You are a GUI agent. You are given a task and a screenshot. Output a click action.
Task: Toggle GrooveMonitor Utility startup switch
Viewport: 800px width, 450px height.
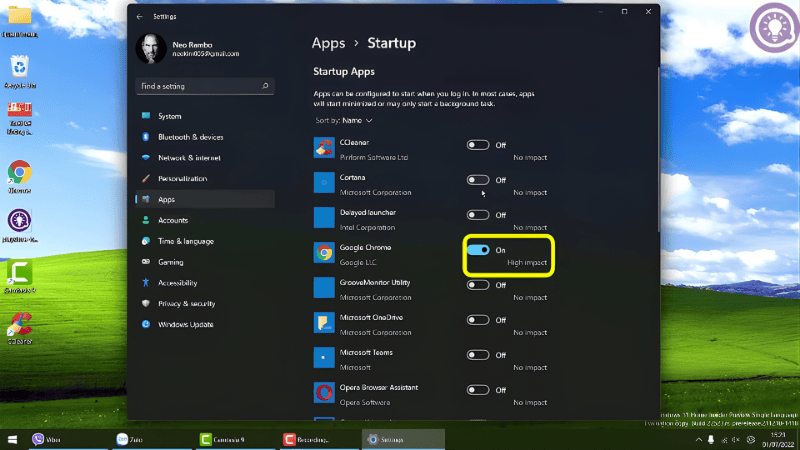(478, 285)
